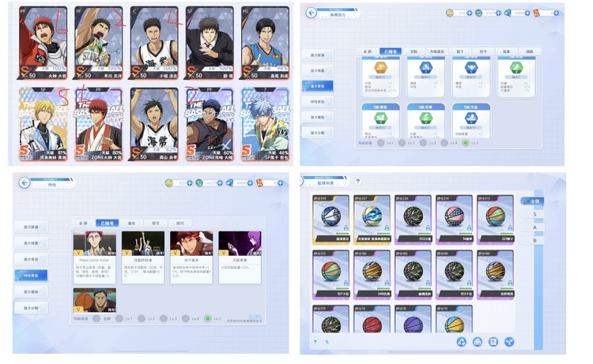593x364 pixels.
Task: Add gold coins via plus in 基礎潛力 screen
Action: [x=469, y=13]
